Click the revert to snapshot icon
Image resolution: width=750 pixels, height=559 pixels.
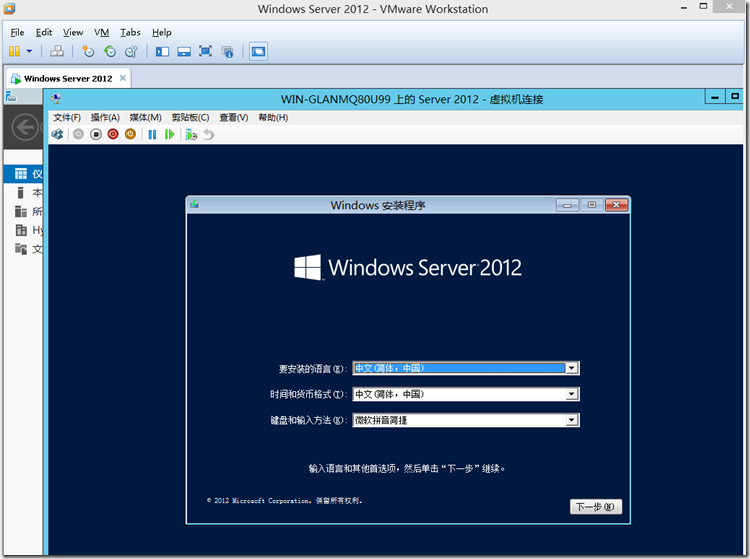[109, 51]
